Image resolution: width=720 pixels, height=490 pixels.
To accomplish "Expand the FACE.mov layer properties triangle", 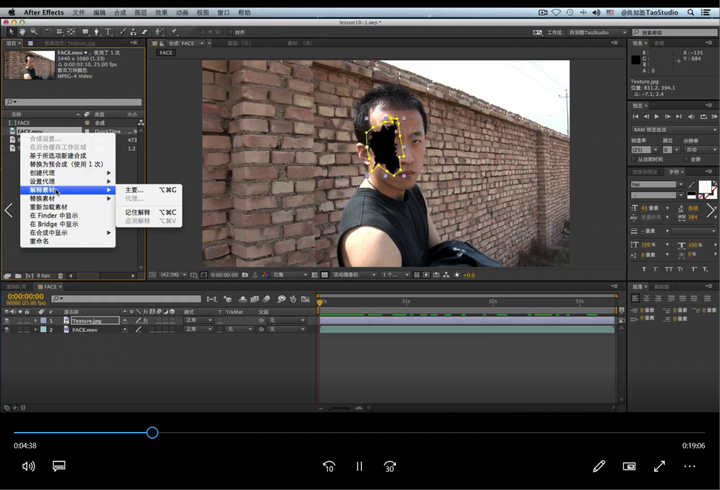I will [35, 329].
